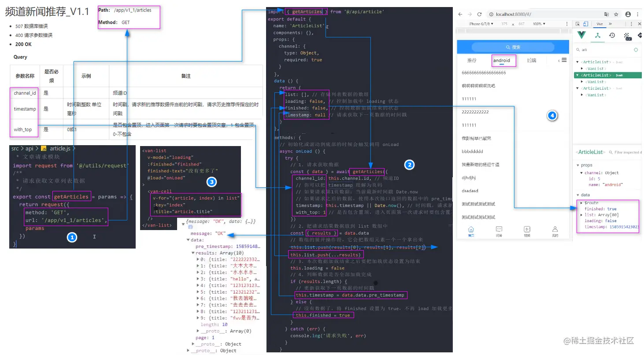Switch to the 后端 channel tab

(532, 60)
